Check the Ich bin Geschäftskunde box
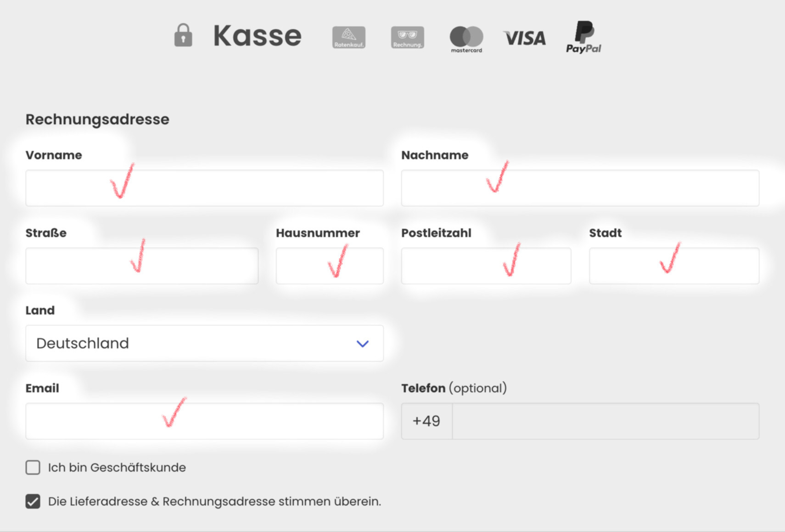This screenshot has width=785, height=532. [x=33, y=468]
